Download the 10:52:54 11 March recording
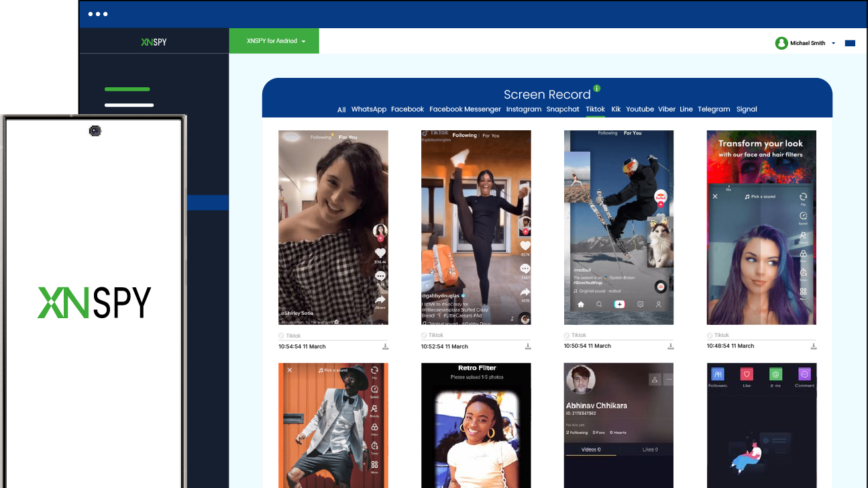Image resolution: width=868 pixels, height=488 pixels. tap(528, 346)
